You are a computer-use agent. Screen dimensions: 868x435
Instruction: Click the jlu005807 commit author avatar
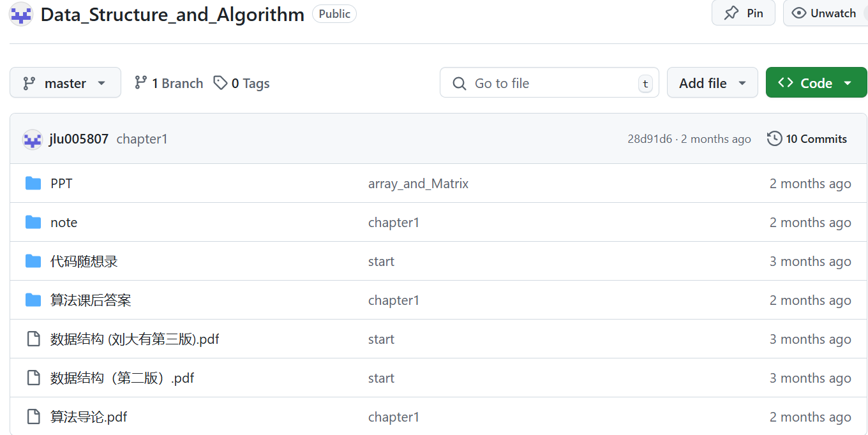(33, 139)
